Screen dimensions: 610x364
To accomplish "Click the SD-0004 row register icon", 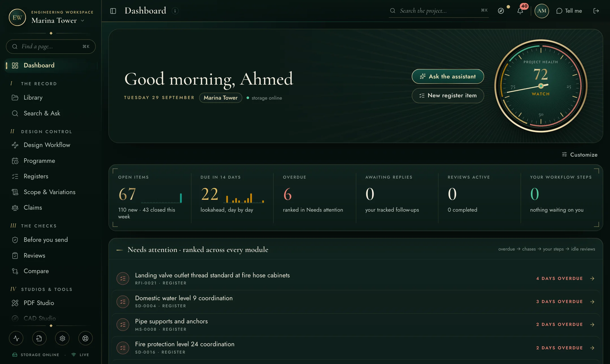I will tap(123, 302).
